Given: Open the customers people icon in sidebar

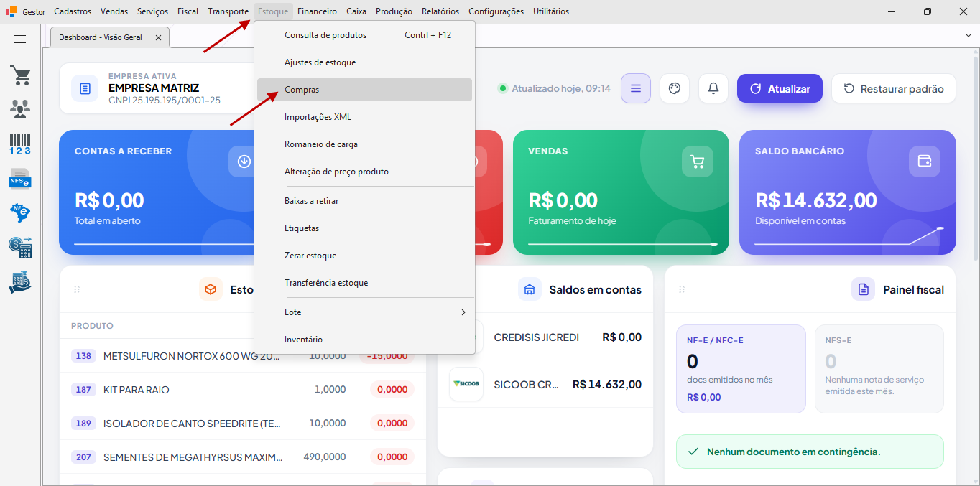Looking at the screenshot, I should (20, 109).
